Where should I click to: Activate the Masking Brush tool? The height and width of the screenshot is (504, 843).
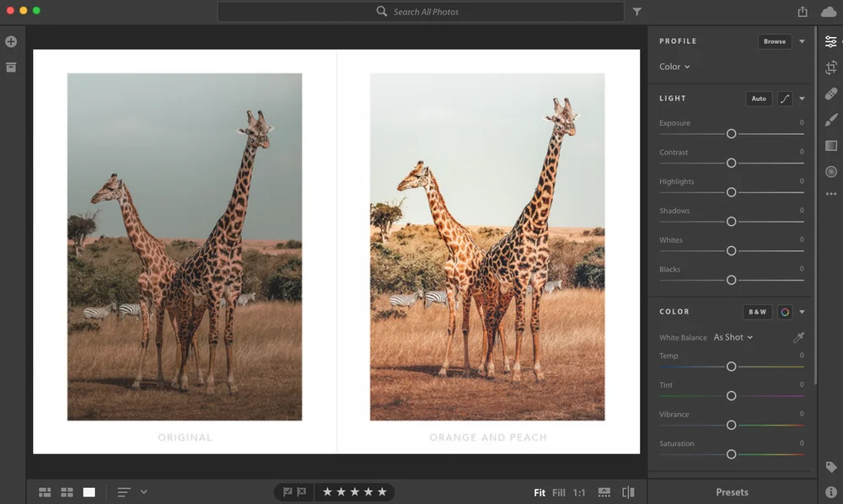point(830,119)
